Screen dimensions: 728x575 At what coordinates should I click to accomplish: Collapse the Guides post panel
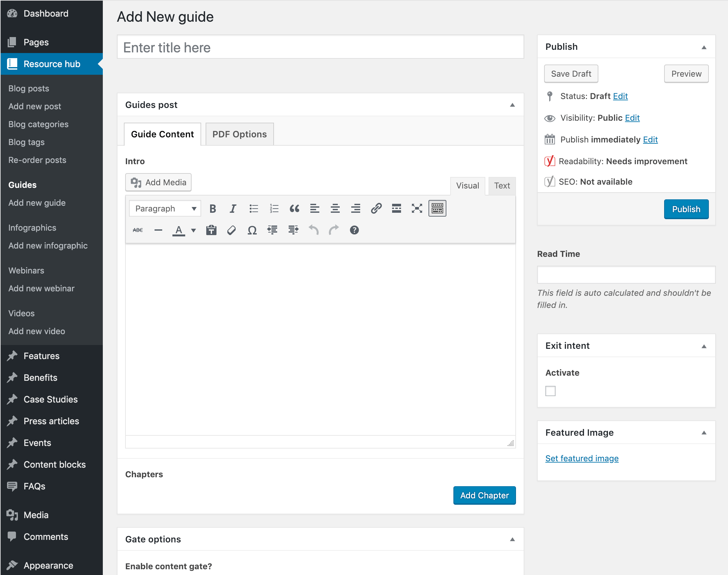(x=512, y=105)
